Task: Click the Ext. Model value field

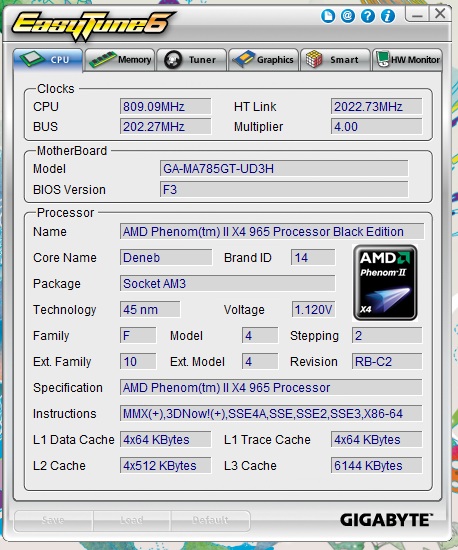Action: pos(260,361)
